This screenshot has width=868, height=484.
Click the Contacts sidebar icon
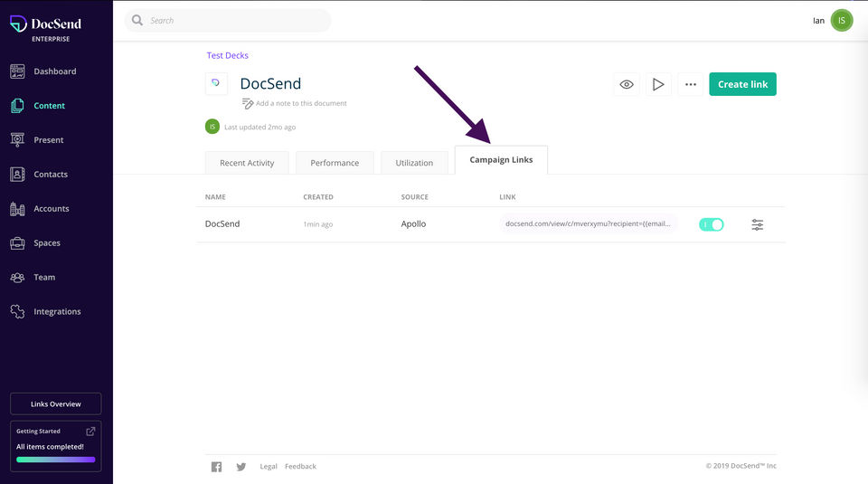17,174
